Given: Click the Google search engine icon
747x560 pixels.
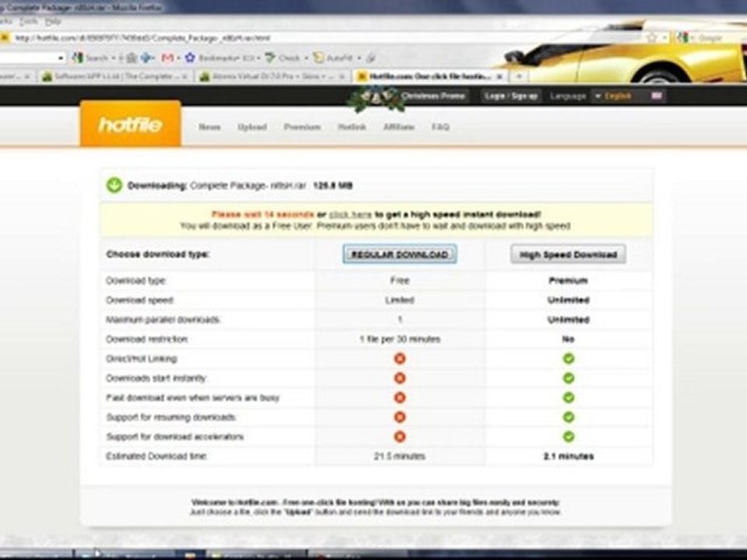Looking at the screenshot, I should [683, 37].
